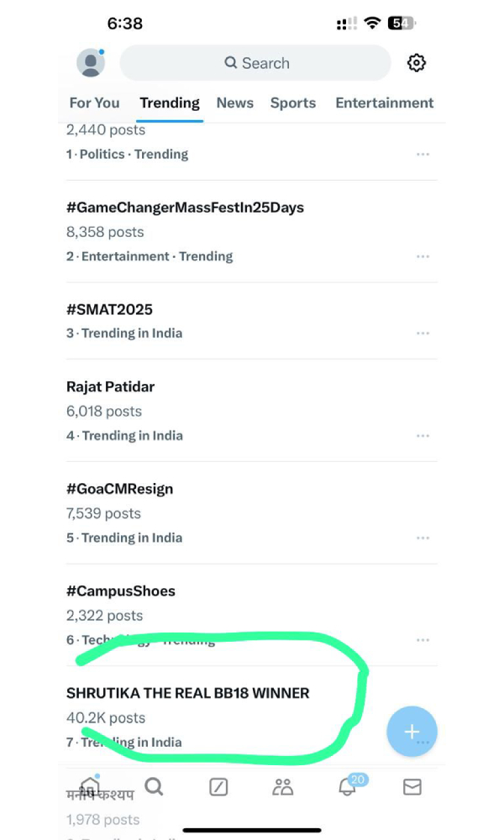
Task: Open more options for #GameChangerMassFestIn25Days
Action: pos(423,257)
